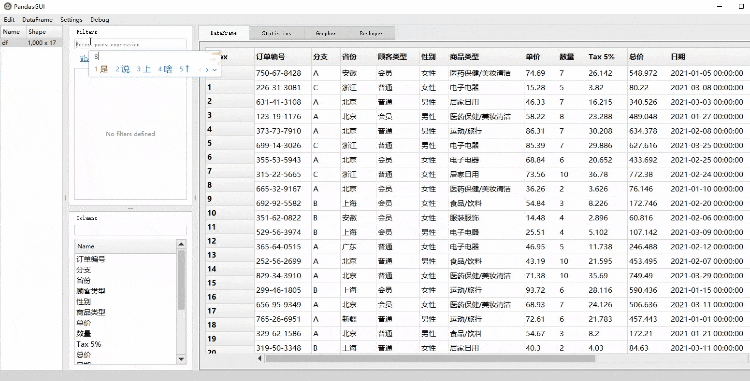Click the Name header in column list

point(126,246)
